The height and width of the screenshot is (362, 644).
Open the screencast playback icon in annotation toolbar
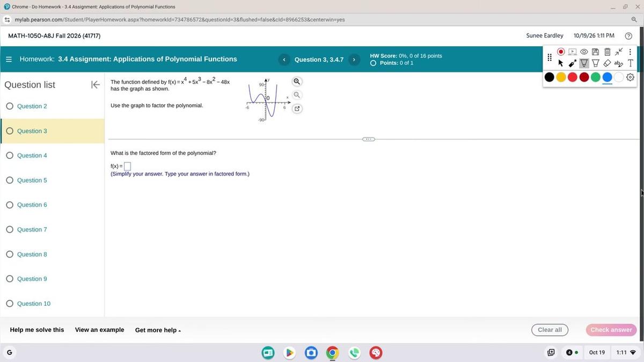pos(573,52)
